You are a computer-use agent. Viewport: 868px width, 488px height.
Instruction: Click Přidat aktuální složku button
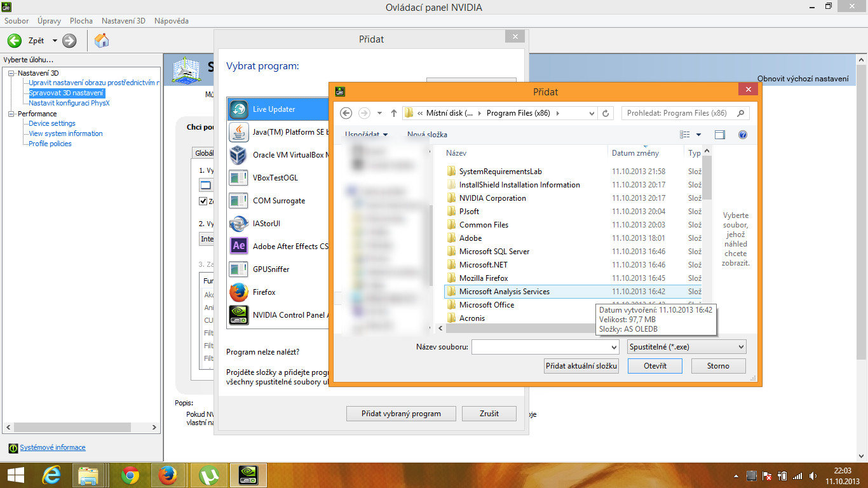pyautogui.click(x=581, y=366)
